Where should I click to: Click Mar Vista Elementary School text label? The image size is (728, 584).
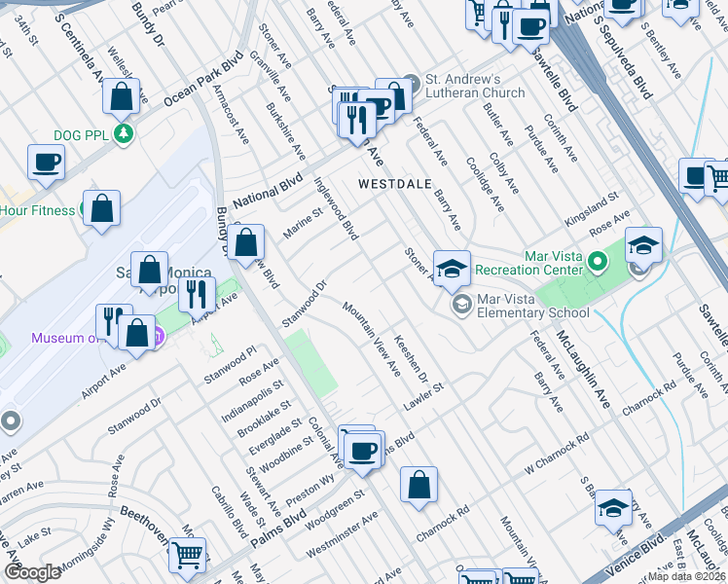pyautogui.click(x=533, y=306)
